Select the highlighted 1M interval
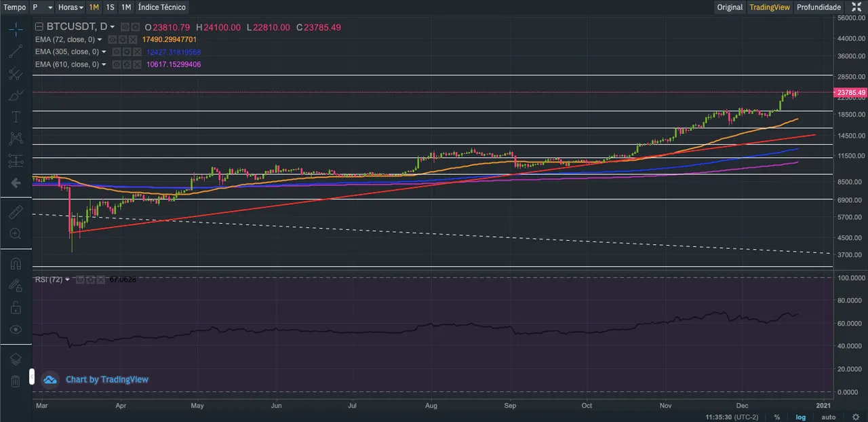Image resolution: width=868 pixels, height=422 pixels. (x=94, y=7)
